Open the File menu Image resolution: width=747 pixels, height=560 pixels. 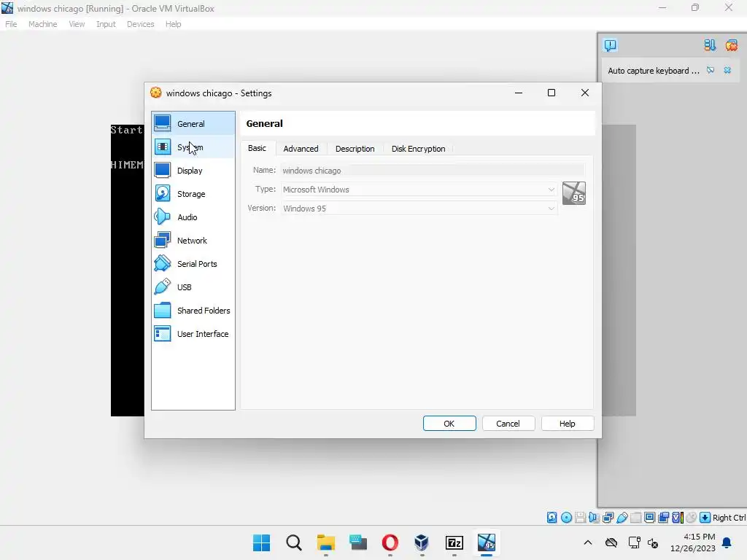[11, 24]
